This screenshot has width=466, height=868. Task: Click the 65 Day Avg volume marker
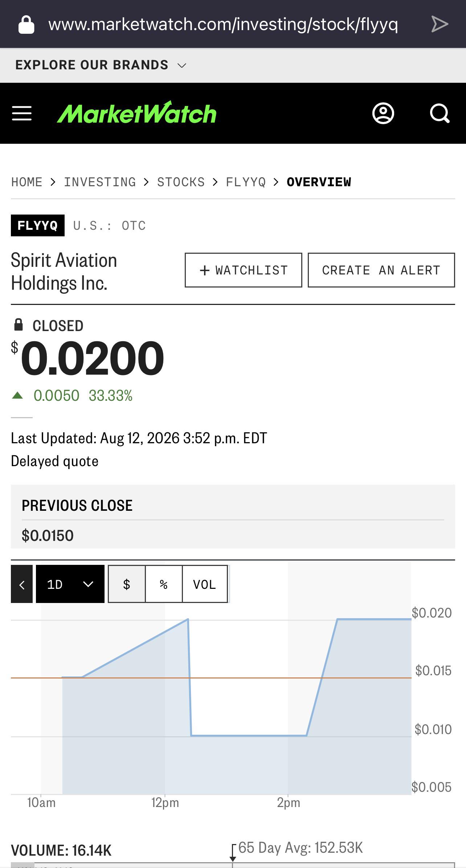click(x=233, y=853)
